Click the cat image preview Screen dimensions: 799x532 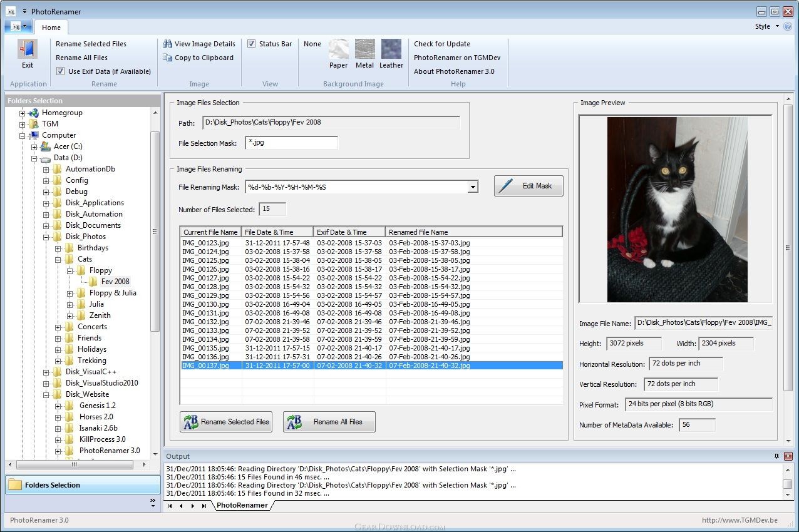[677, 210]
